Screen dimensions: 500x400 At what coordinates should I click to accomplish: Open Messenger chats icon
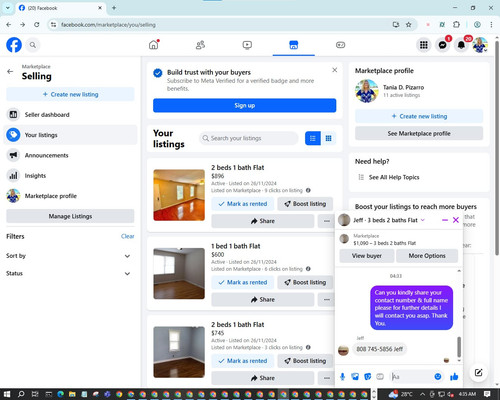[x=442, y=45]
